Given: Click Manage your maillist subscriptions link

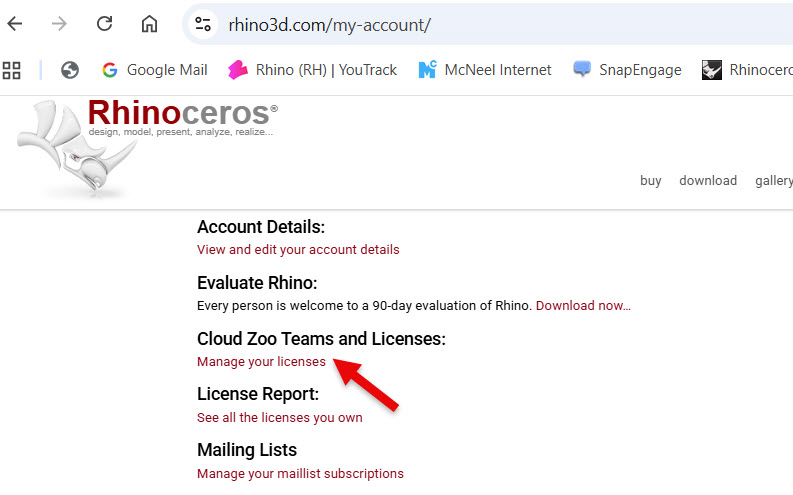Looking at the screenshot, I should (300, 474).
